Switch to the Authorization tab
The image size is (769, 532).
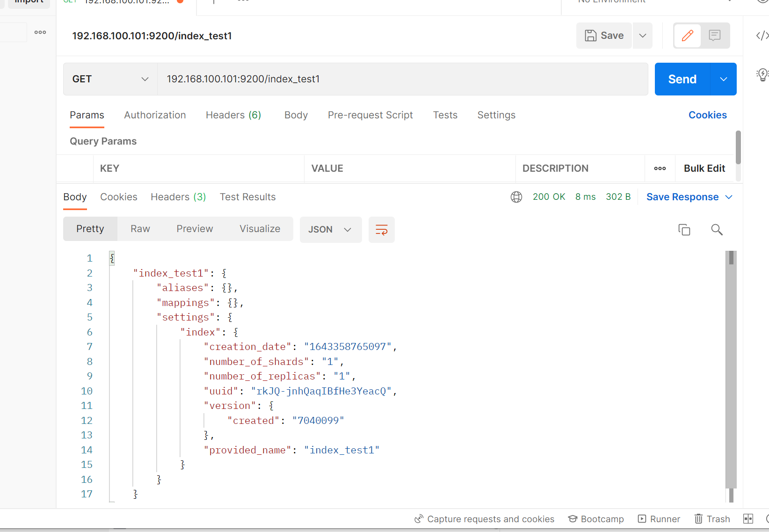click(x=155, y=115)
